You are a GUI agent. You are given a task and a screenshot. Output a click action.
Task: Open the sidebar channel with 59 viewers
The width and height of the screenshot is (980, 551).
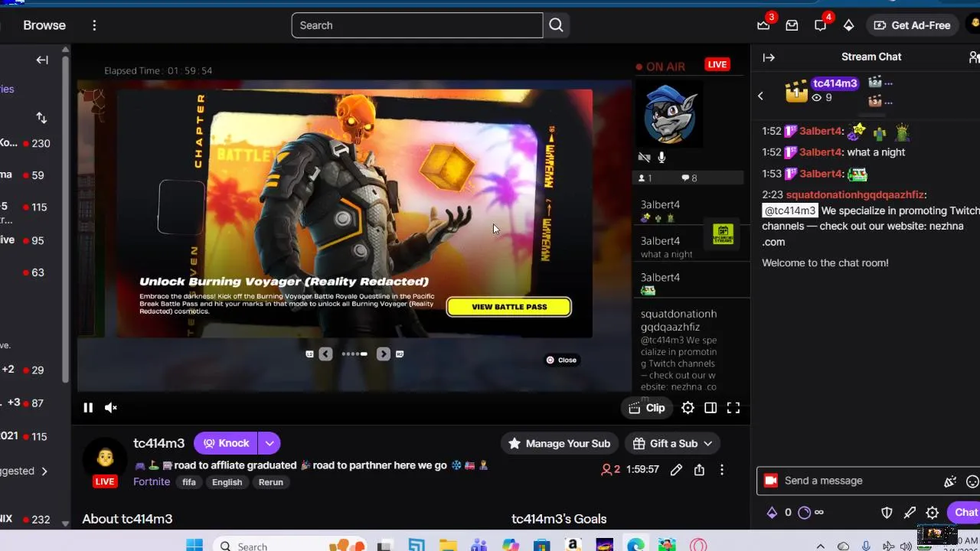tap(31, 175)
